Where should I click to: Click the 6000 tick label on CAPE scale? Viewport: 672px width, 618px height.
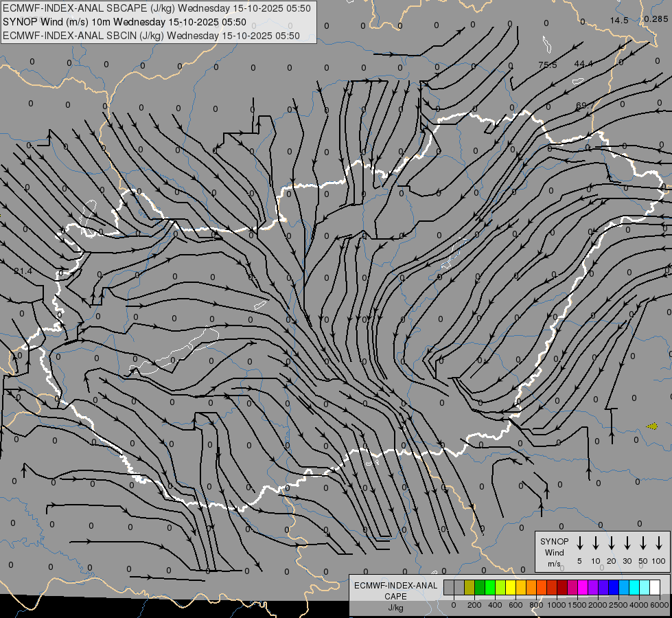[x=660, y=605]
